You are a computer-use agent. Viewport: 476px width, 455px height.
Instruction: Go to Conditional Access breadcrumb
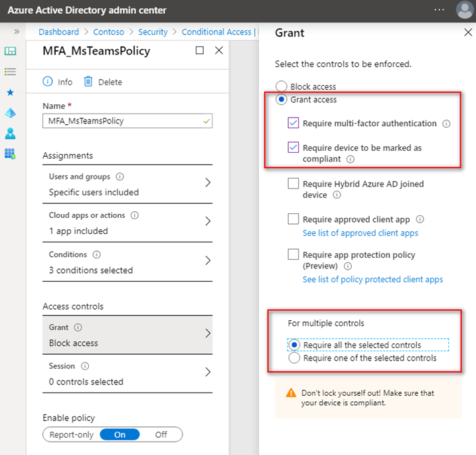[216, 32]
